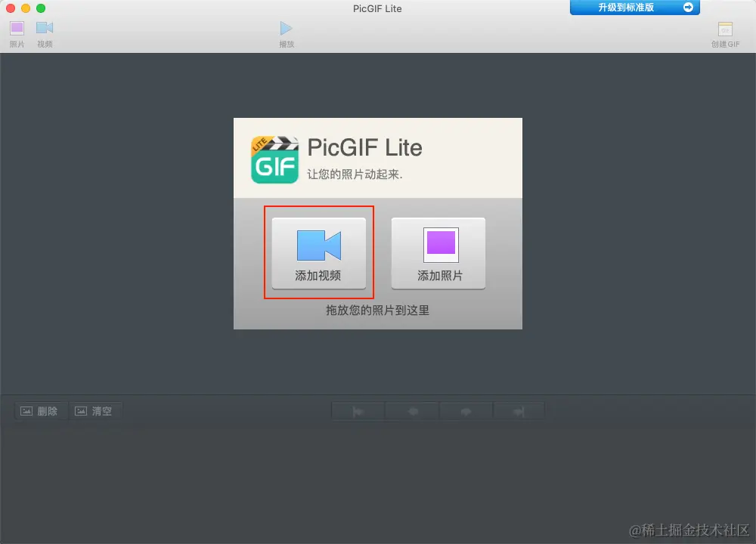Click the 添加视频 (Add Video) button

tap(319, 253)
